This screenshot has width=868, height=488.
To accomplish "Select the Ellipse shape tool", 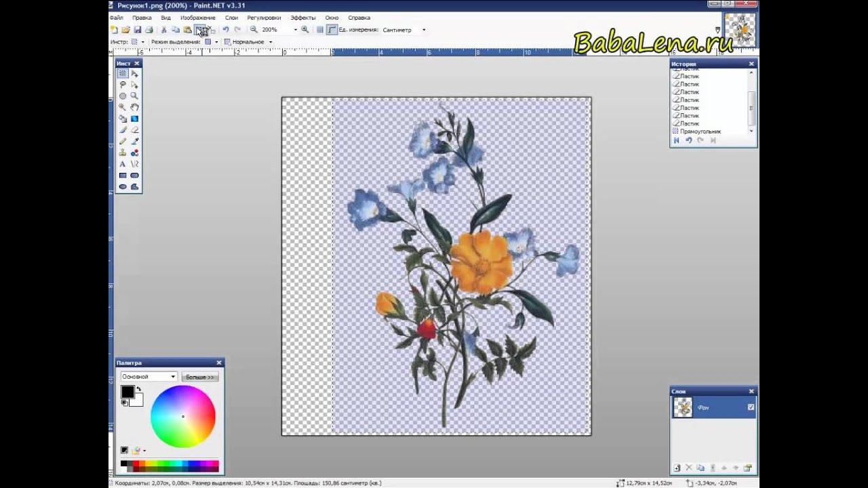I will click(x=123, y=186).
